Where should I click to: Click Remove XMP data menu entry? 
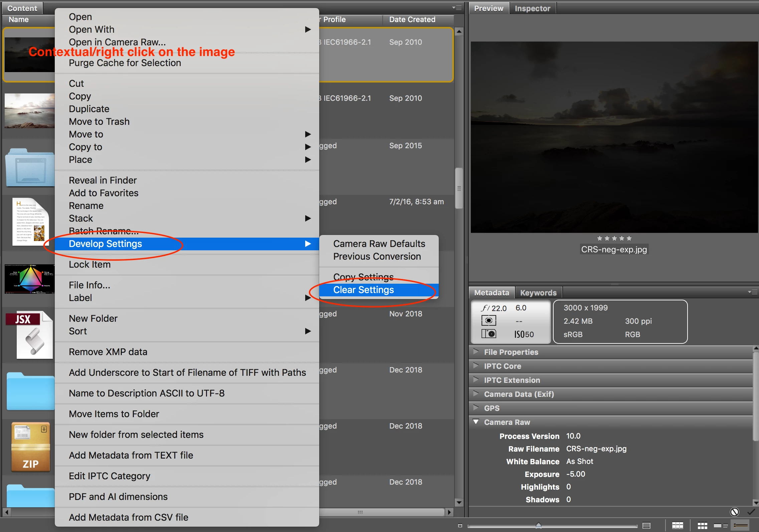coord(108,352)
